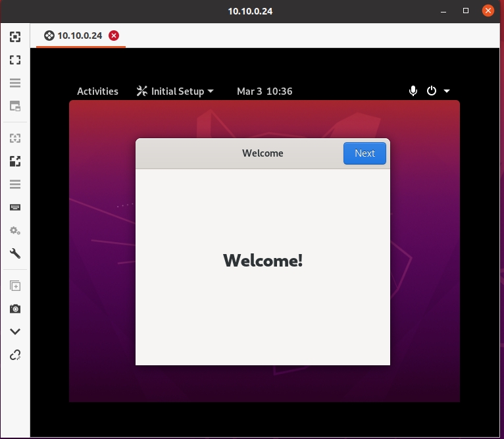Toggle dynamic resolution update icon
This screenshot has width=504, height=439.
(15, 138)
